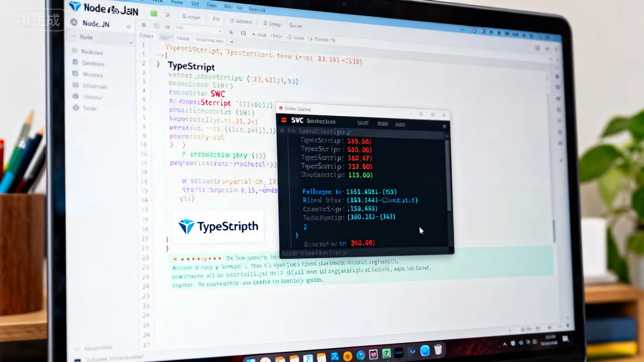The image size is (644, 362).
Task: Click the calendar-like icon in editor toolbar
Action: click(244, 33)
